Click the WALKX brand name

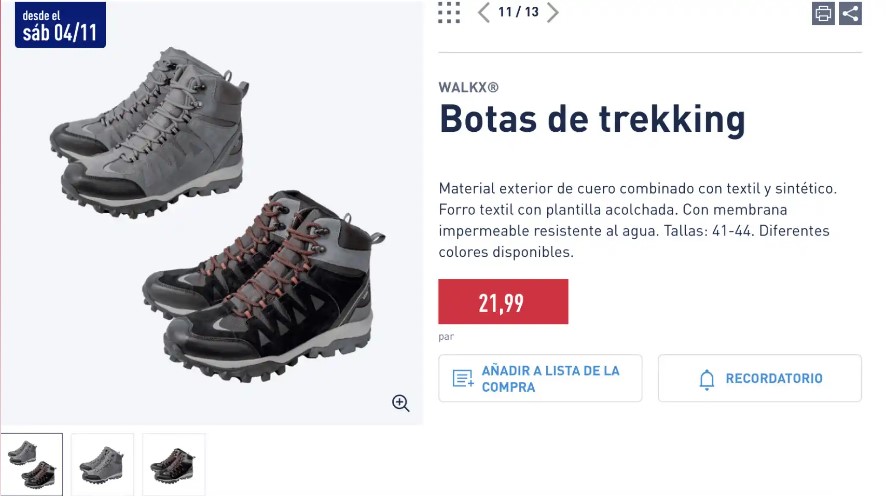click(x=468, y=87)
